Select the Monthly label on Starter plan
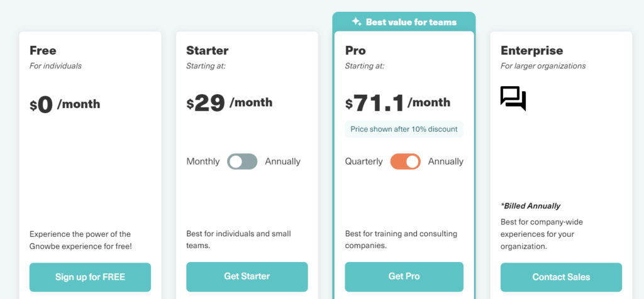Viewport: 644px width, 299px height. 203,161
